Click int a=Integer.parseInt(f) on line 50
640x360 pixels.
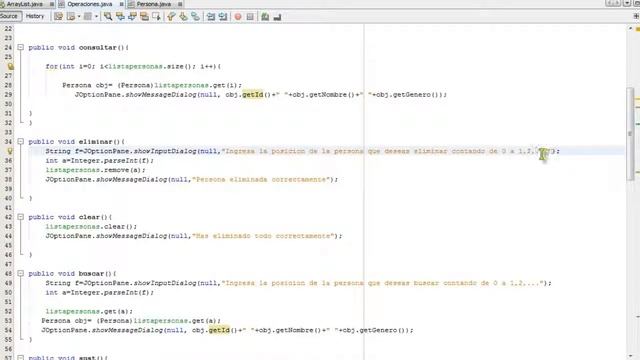[x=100, y=292]
